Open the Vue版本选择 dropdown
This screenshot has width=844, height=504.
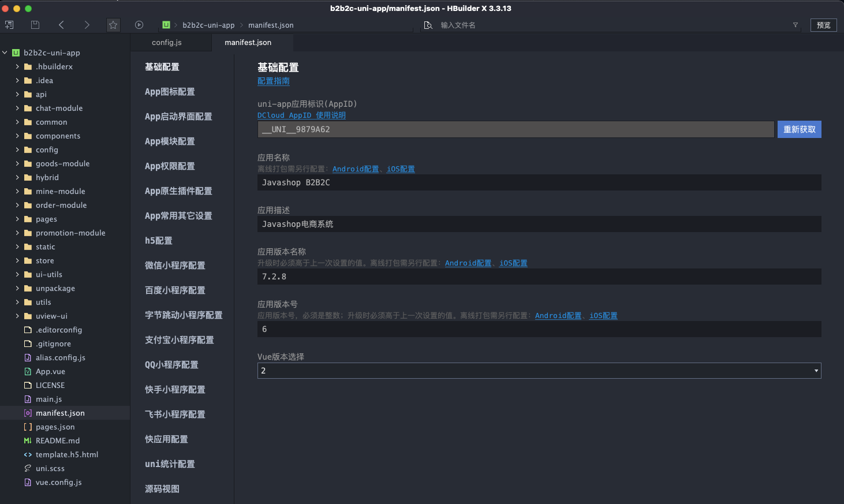click(x=539, y=371)
